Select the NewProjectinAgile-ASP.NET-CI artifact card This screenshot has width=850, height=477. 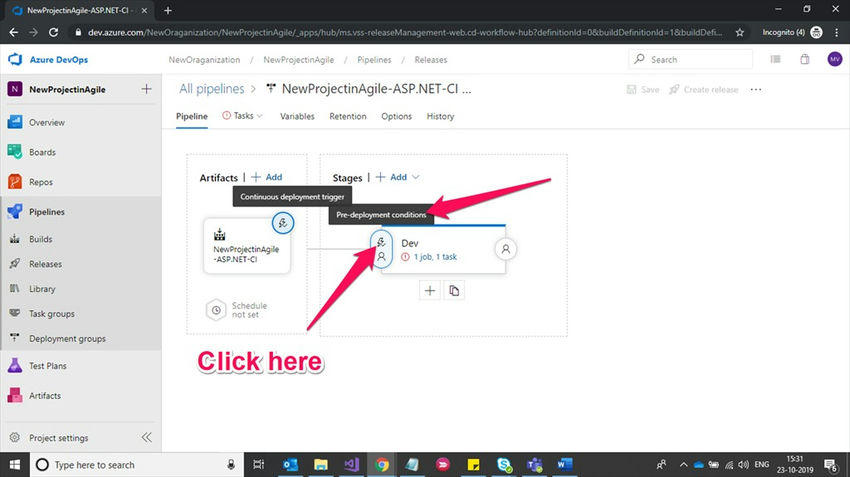247,247
